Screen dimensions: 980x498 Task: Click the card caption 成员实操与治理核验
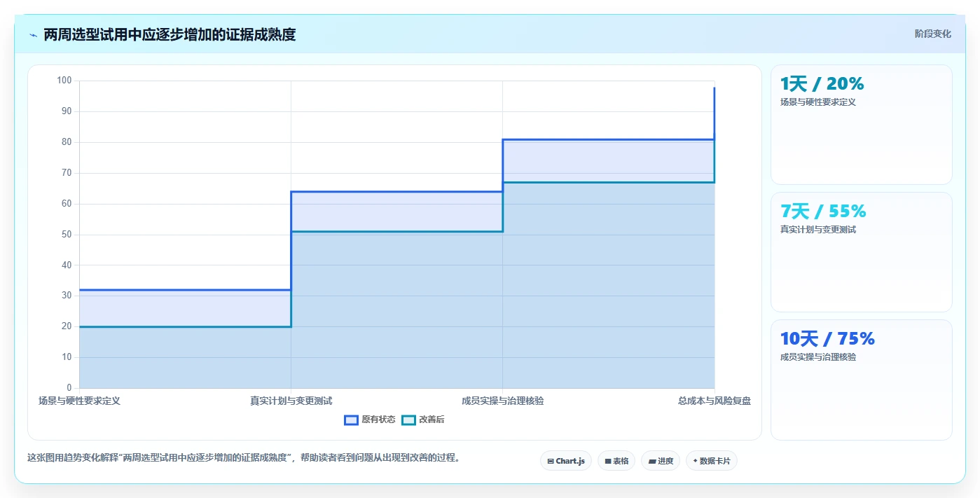(x=818, y=357)
